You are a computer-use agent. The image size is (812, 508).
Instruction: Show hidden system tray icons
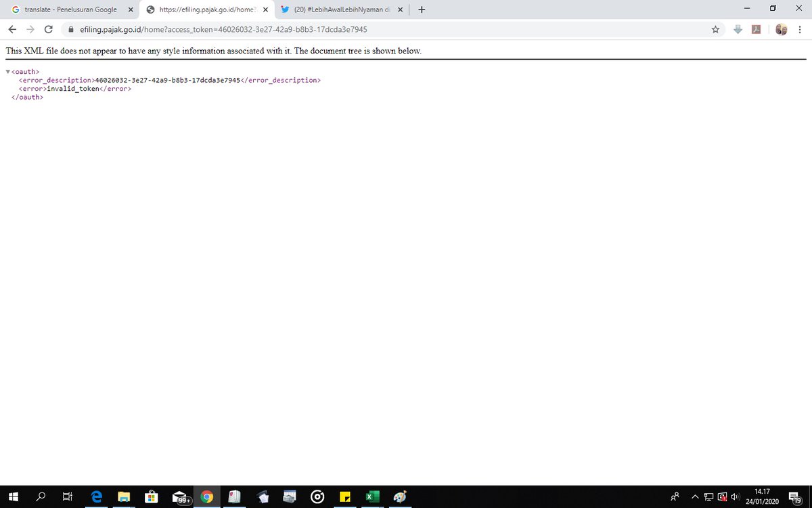[694, 496]
